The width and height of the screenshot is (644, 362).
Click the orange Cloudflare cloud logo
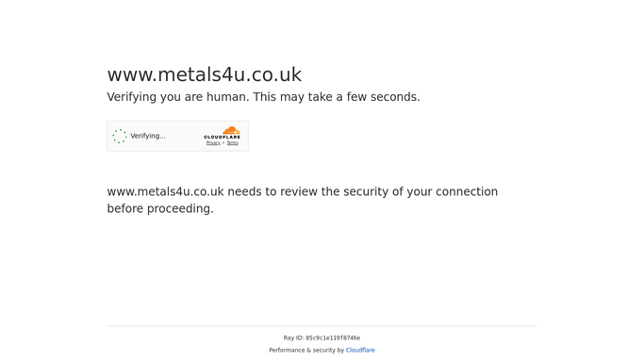point(231,130)
